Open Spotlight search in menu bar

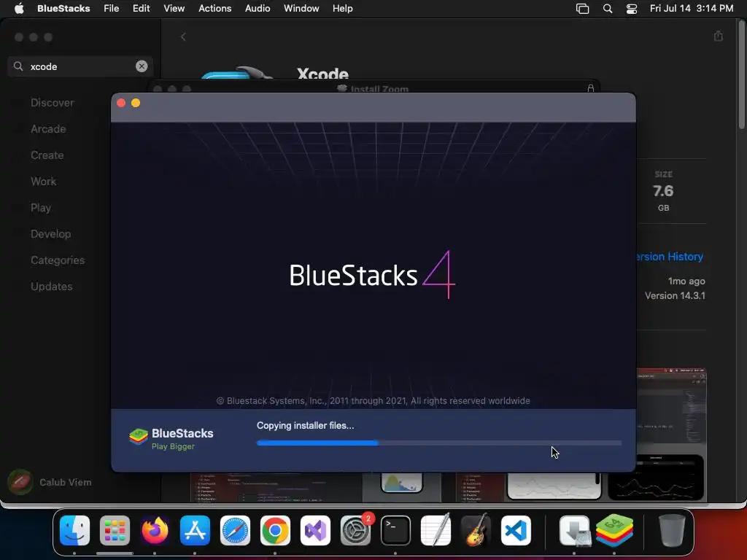608,9
